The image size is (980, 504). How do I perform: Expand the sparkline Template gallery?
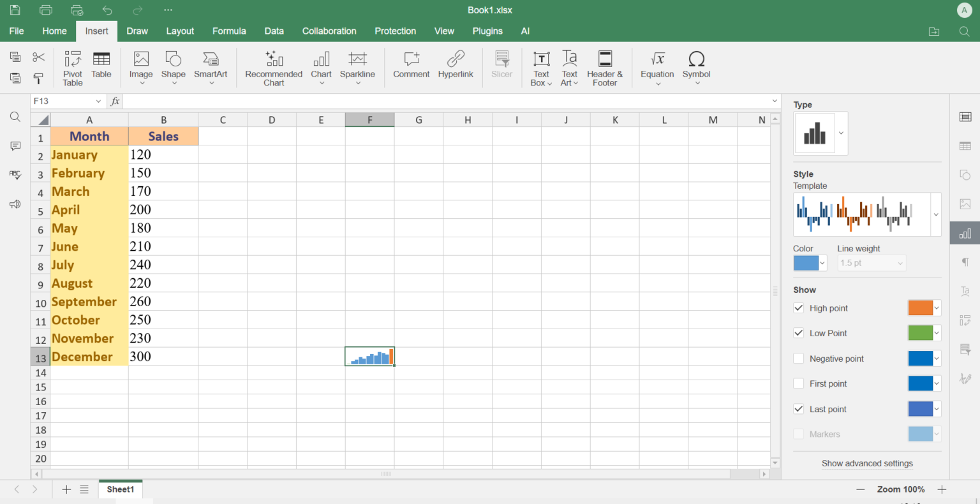point(935,214)
